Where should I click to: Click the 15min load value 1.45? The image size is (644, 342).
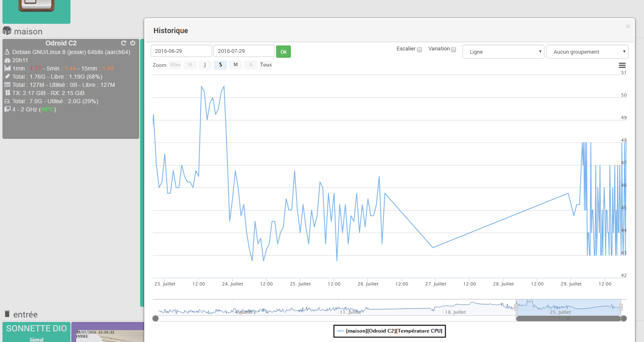[x=108, y=68]
